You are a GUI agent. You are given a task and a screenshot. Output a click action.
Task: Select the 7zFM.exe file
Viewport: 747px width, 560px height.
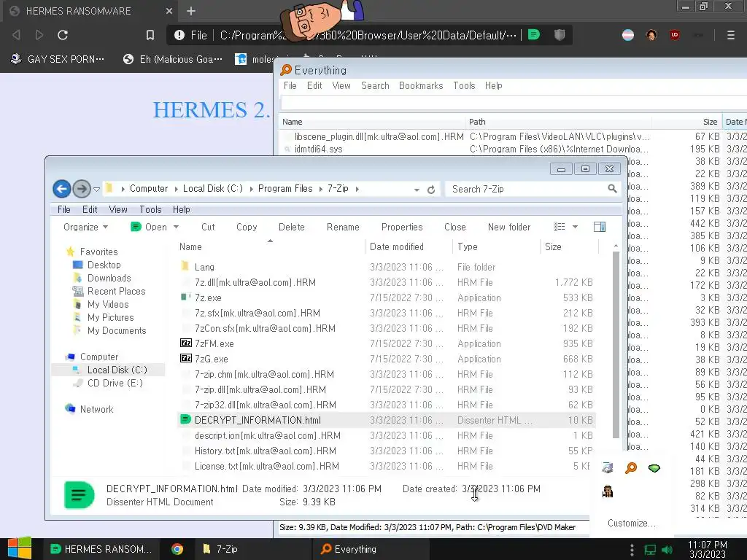point(214,344)
